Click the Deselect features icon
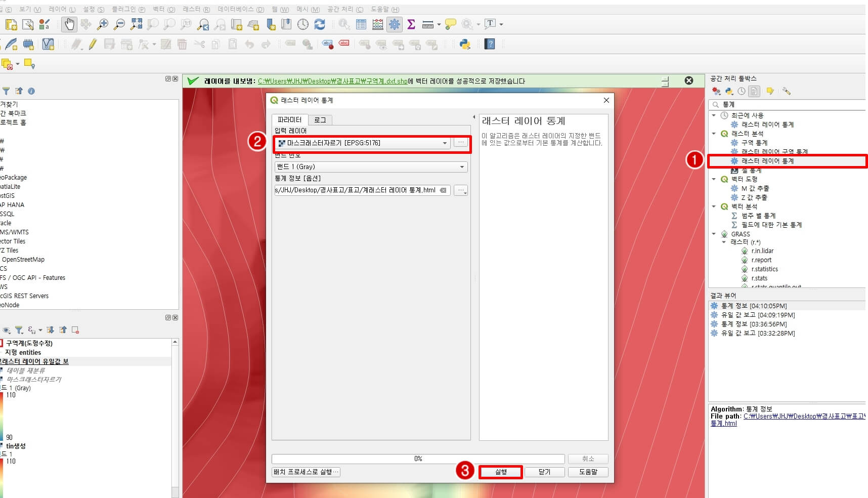The width and height of the screenshot is (868, 498). pyautogui.click(x=7, y=64)
